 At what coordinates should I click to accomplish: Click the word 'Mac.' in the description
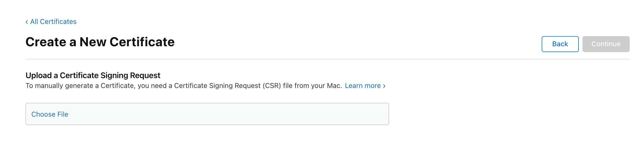click(334, 86)
